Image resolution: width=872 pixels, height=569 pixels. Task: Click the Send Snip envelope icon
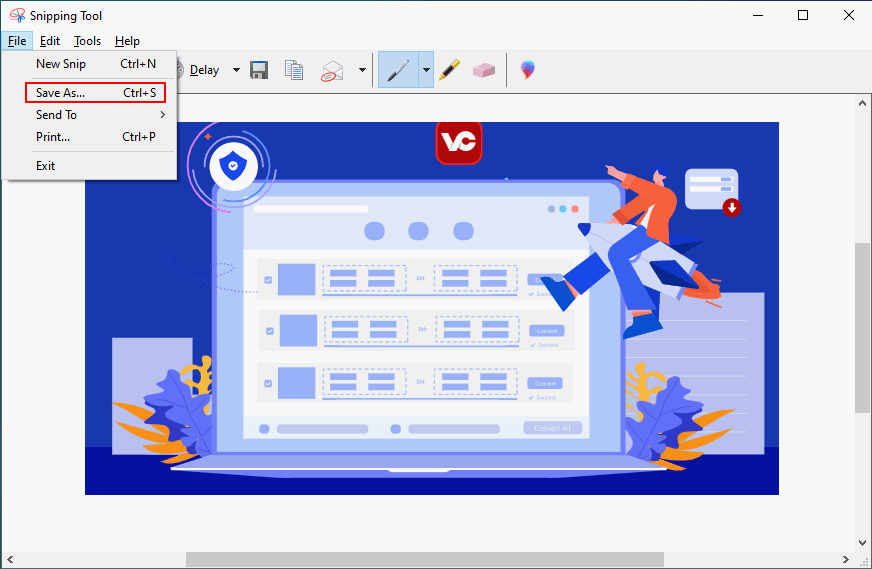pos(333,71)
